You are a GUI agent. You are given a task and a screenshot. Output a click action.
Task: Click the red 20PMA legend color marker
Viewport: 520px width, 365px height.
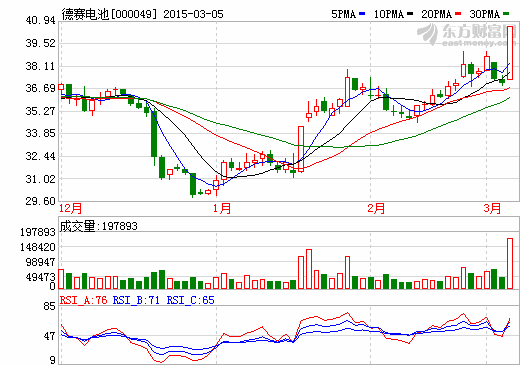click(x=458, y=14)
